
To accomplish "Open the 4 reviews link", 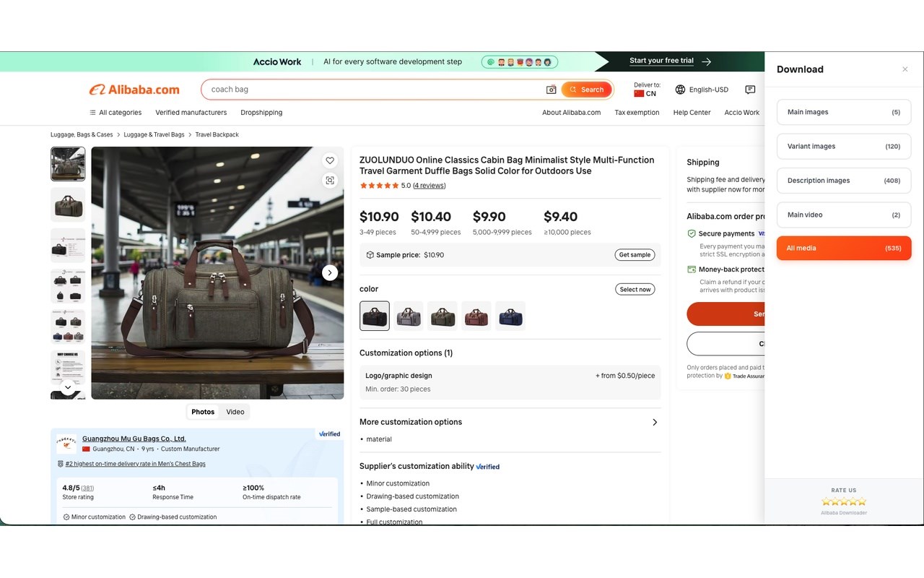I will (x=430, y=186).
